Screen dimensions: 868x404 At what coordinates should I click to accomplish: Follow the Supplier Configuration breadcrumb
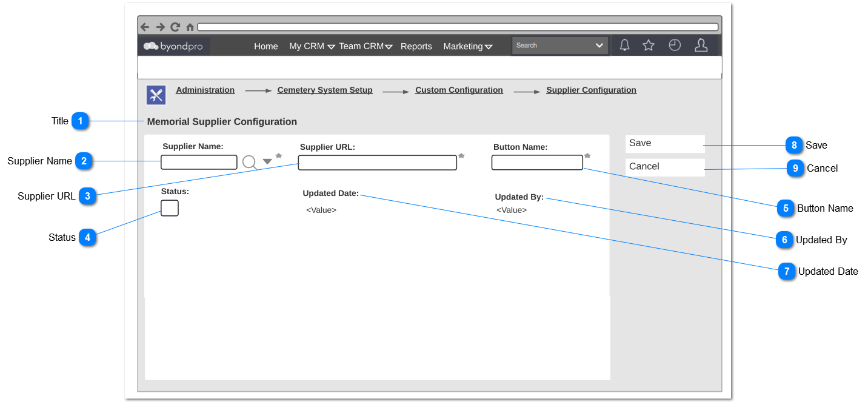[x=592, y=90]
